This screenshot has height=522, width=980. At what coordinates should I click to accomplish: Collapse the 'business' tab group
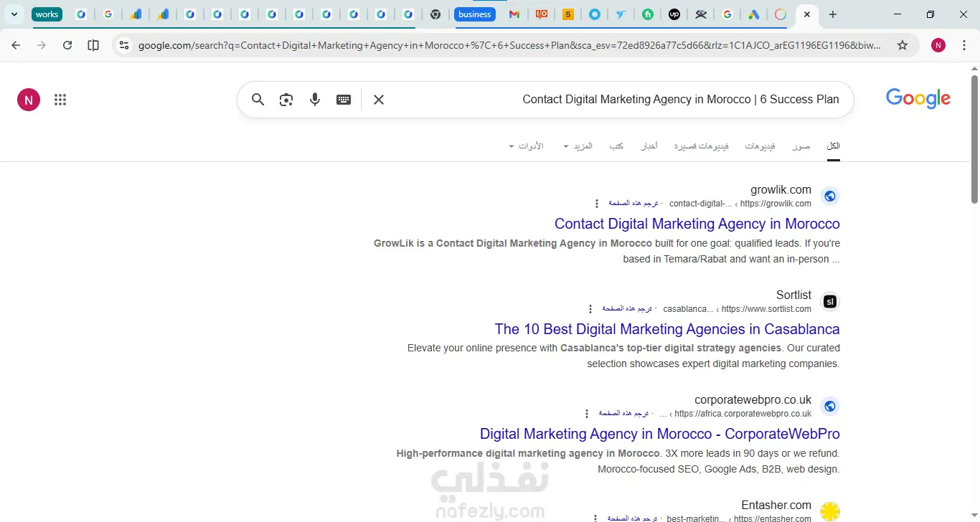475,14
